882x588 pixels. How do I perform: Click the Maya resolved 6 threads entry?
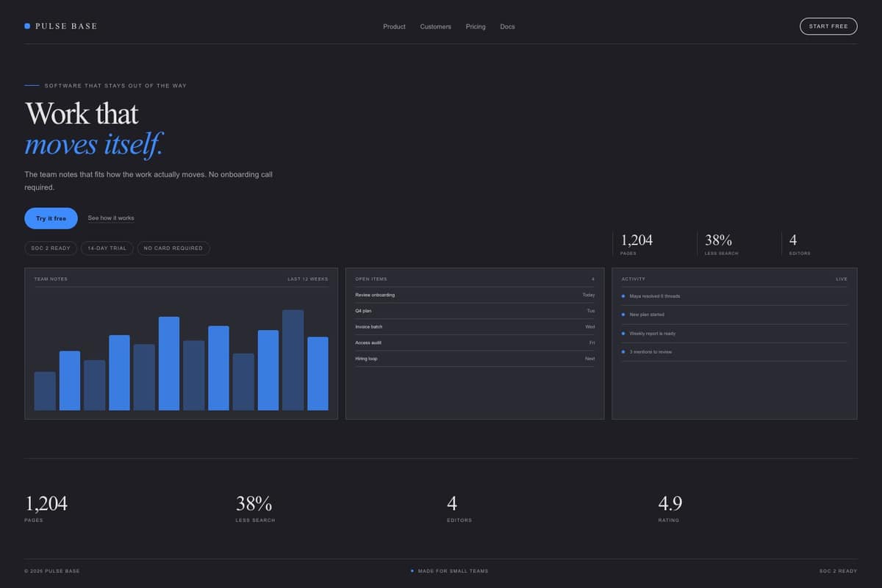pos(734,296)
